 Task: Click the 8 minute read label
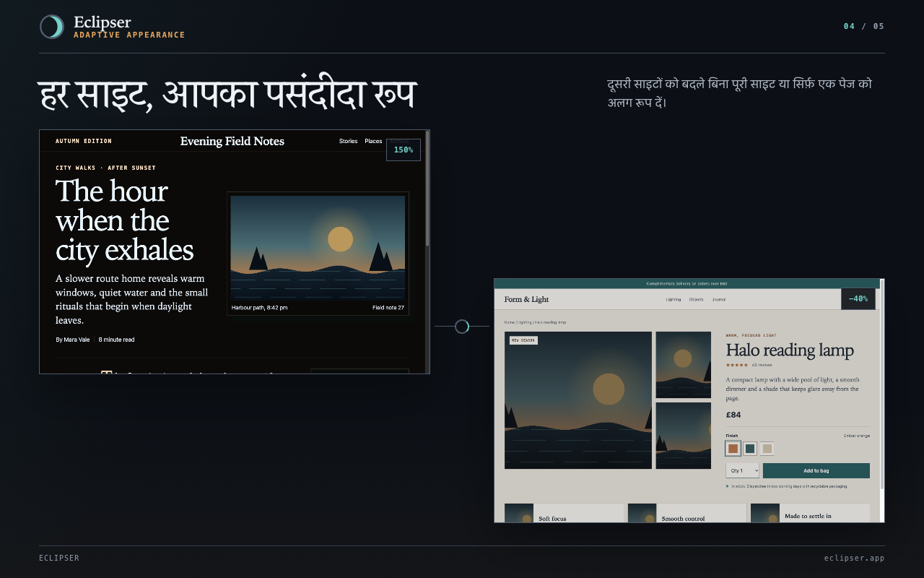click(x=116, y=340)
